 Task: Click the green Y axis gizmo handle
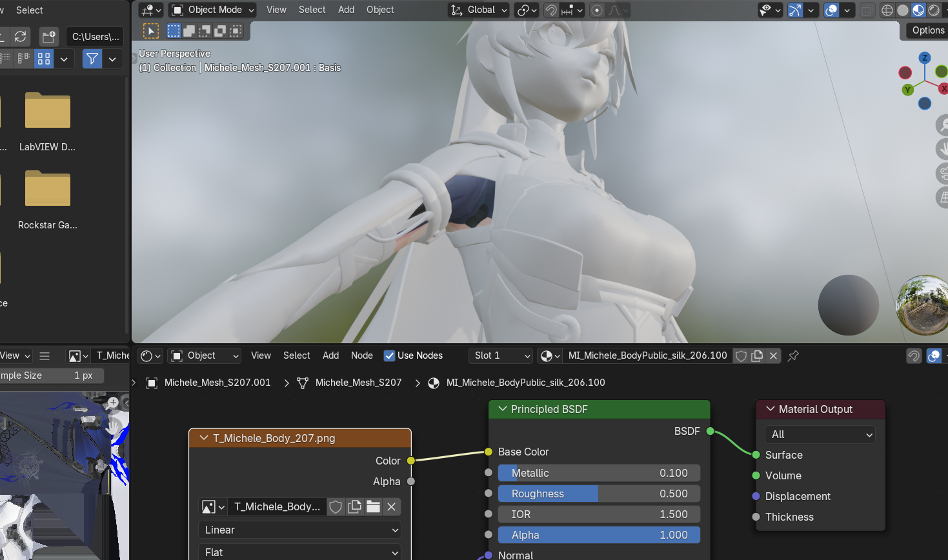908,90
